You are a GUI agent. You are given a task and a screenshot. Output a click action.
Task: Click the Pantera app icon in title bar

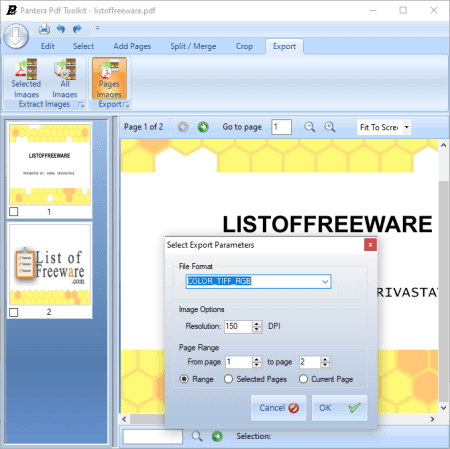(11, 10)
